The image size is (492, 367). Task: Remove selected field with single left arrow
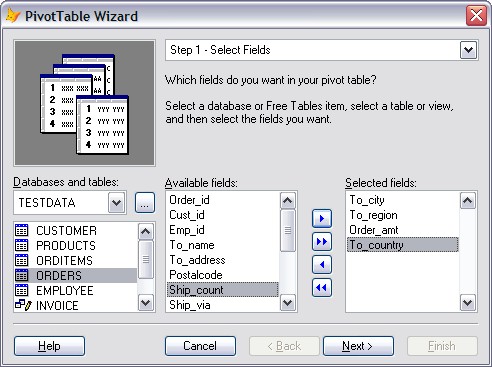(322, 265)
